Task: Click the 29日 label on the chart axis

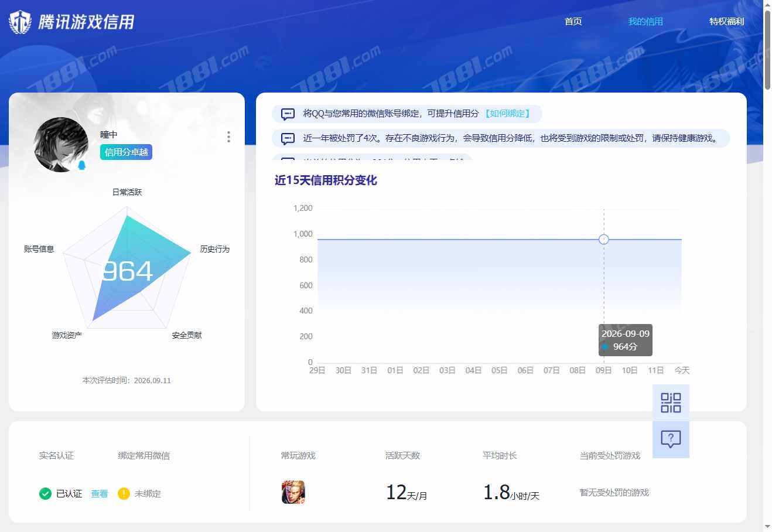Action: coord(317,370)
